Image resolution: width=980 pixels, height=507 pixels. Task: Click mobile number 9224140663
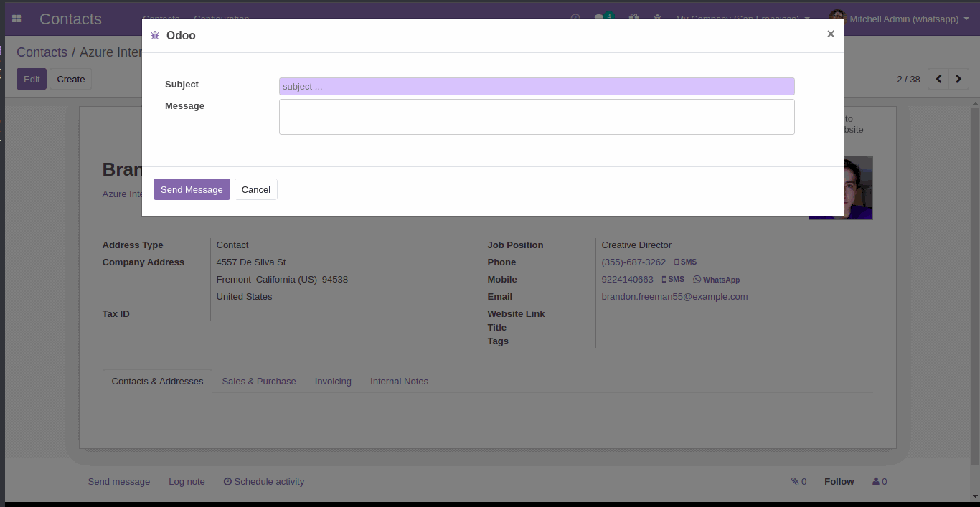pyautogui.click(x=627, y=280)
